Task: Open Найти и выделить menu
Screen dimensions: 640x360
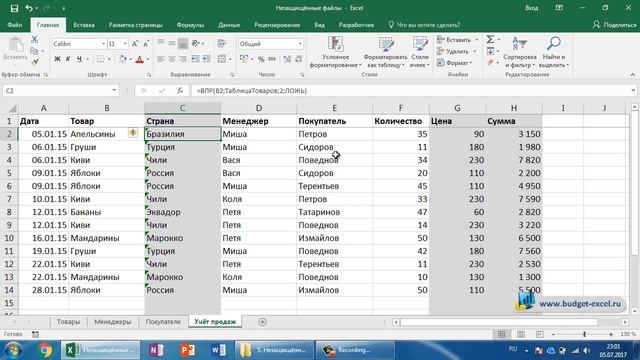Action: tap(554, 52)
